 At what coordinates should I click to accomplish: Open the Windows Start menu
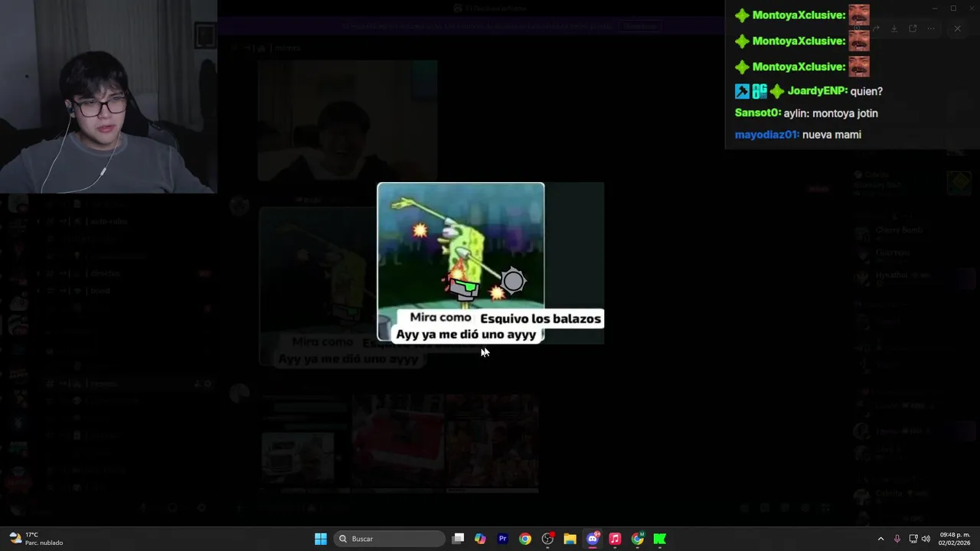point(321,539)
